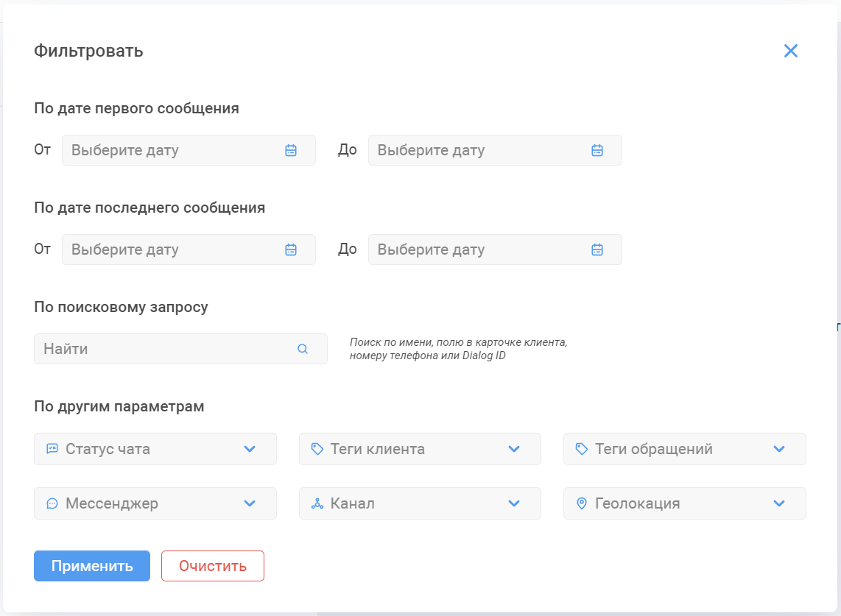Close the Фильтровать dialog

coord(791,51)
